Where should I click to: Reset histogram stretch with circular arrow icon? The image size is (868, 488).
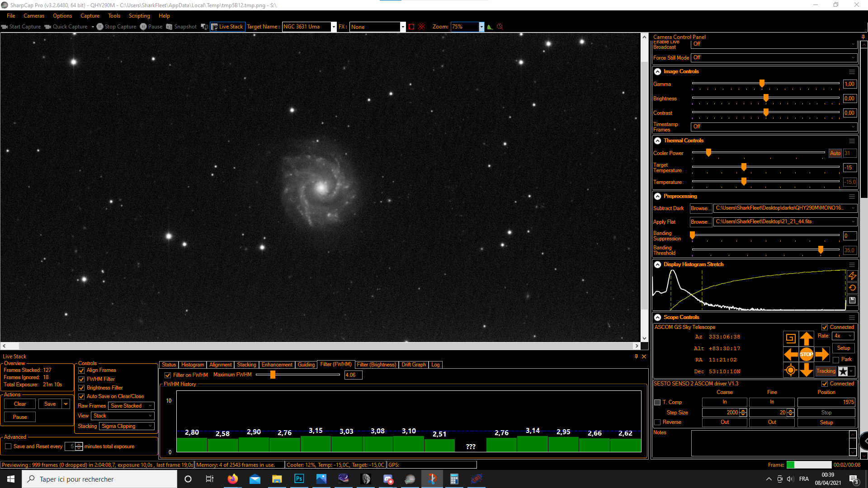click(x=852, y=288)
